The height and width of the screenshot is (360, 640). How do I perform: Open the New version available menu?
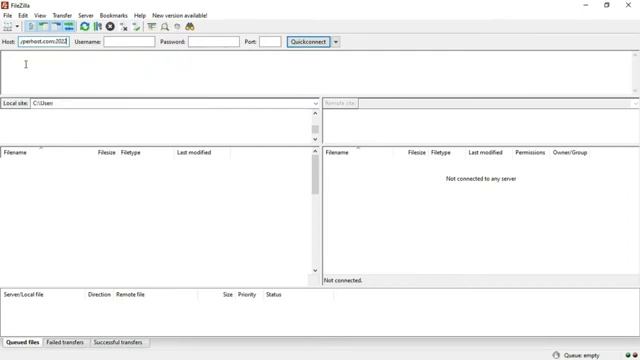pyautogui.click(x=180, y=16)
